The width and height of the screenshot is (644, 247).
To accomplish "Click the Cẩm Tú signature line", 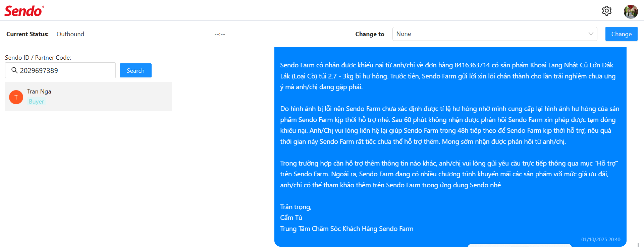I will pyautogui.click(x=291, y=218).
